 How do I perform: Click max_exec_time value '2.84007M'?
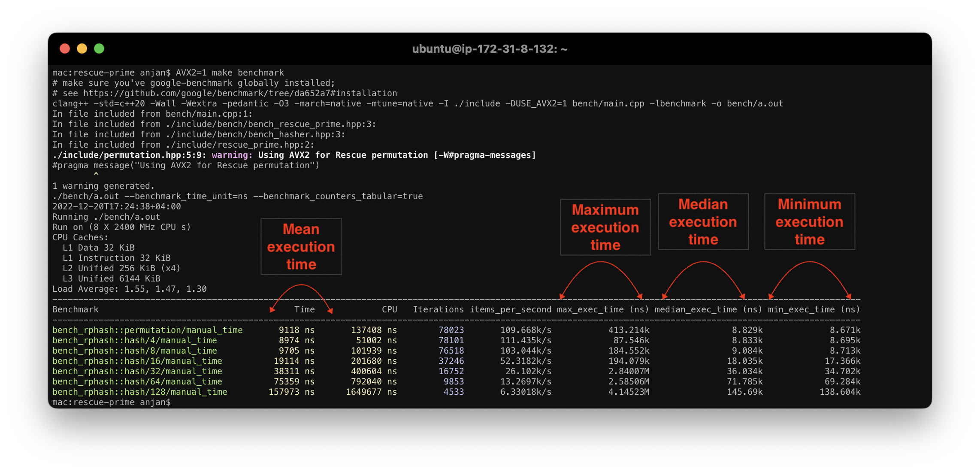629,371
